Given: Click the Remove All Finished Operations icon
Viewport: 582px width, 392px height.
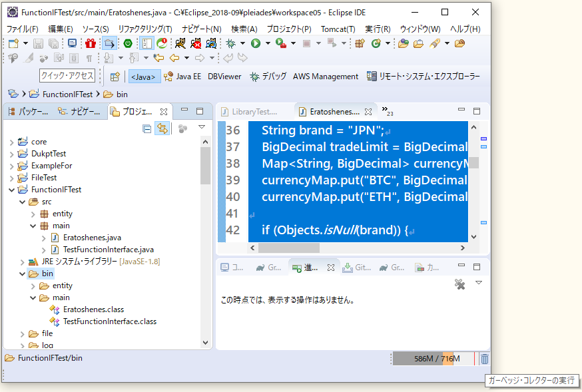Looking at the screenshot, I should tap(460, 284).
